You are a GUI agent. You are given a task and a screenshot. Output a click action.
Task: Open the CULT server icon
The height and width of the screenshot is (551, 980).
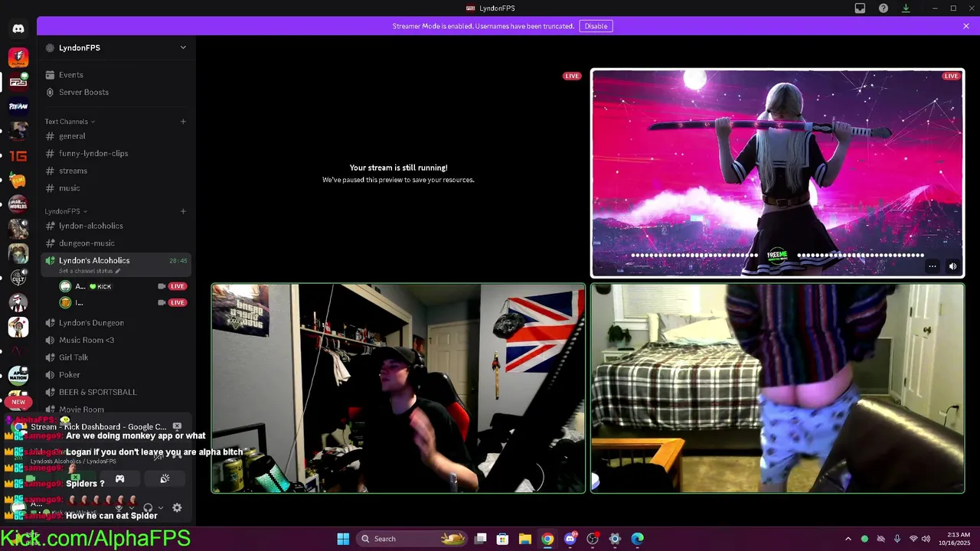(18, 279)
